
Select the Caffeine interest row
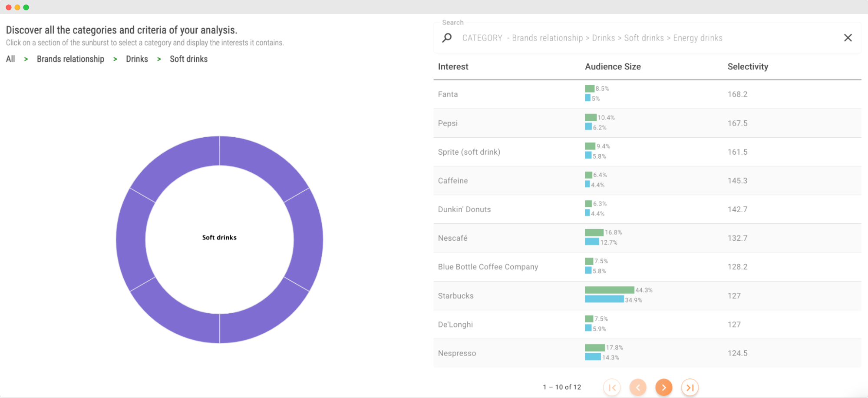click(x=647, y=180)
